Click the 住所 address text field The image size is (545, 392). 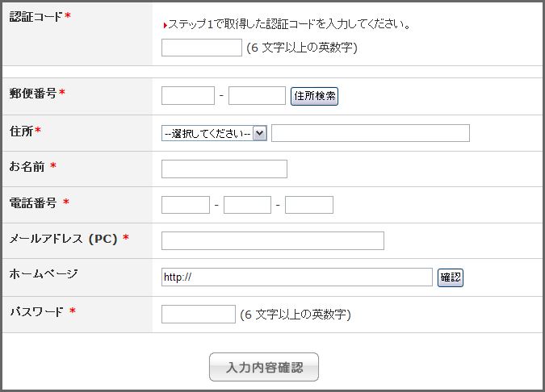point(370,133)
